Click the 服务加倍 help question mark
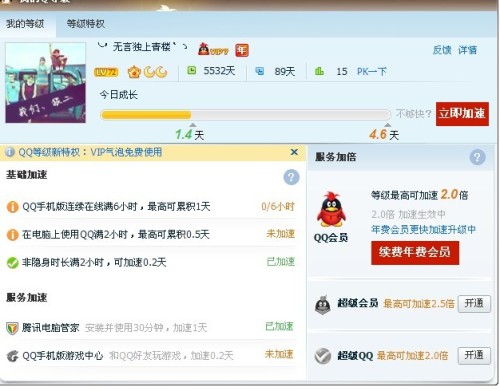Screen dimensions: 500x391 [x=477, y=157]
